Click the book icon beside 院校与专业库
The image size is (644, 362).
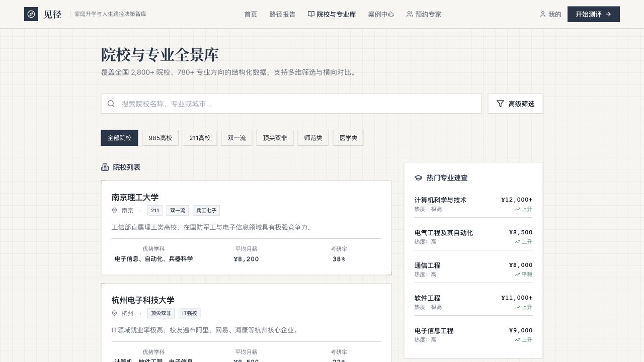pyautogui.click(x=311, y=14)
